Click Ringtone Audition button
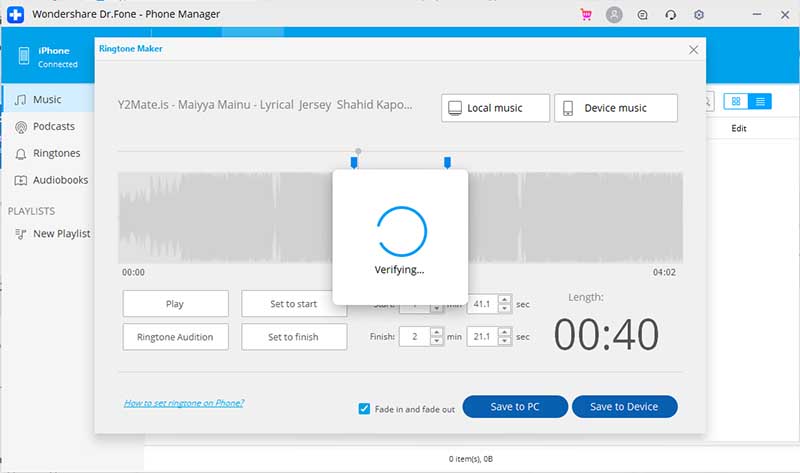This screenshot has width=800, height=473. pyautogui.click(x=176, y=337)
